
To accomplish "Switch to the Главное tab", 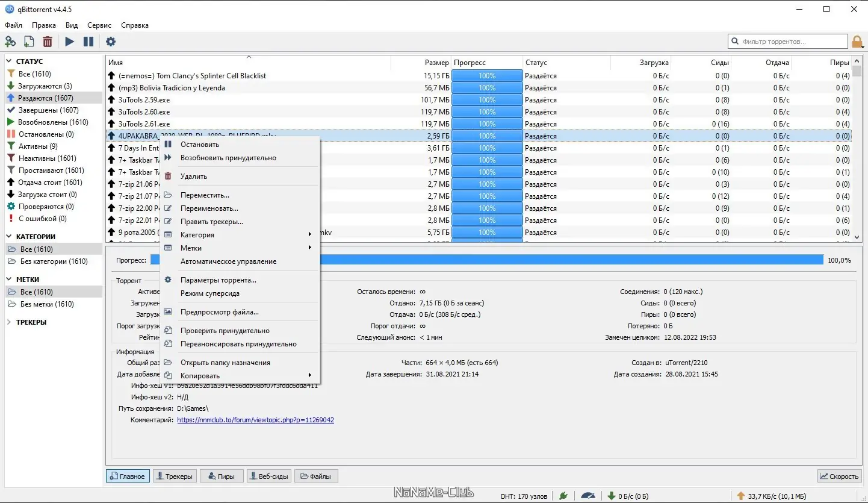I will (x=128, y=476).
